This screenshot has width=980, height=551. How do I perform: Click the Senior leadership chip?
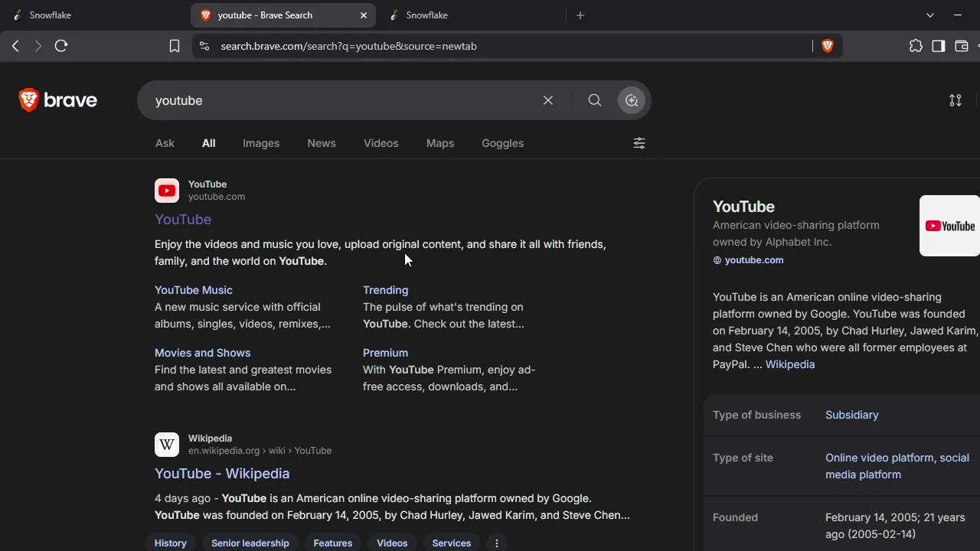250,543
